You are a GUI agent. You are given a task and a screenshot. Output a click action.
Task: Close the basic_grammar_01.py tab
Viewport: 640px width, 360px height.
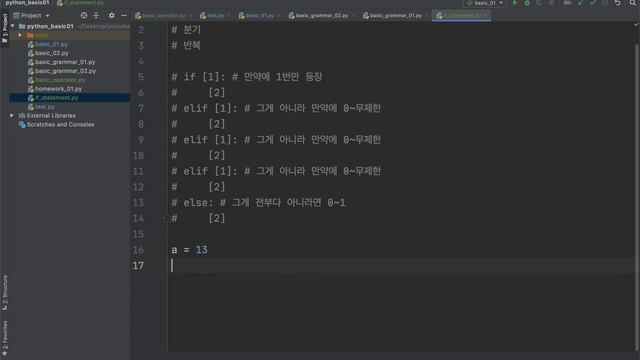tap(427, 16)
